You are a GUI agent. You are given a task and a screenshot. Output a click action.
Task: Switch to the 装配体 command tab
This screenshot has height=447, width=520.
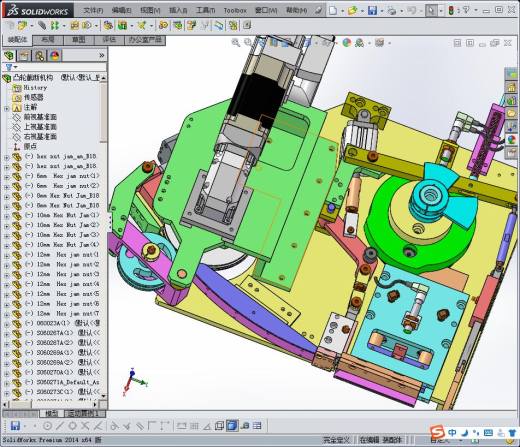pyautogui.click(x=17, y=40)
